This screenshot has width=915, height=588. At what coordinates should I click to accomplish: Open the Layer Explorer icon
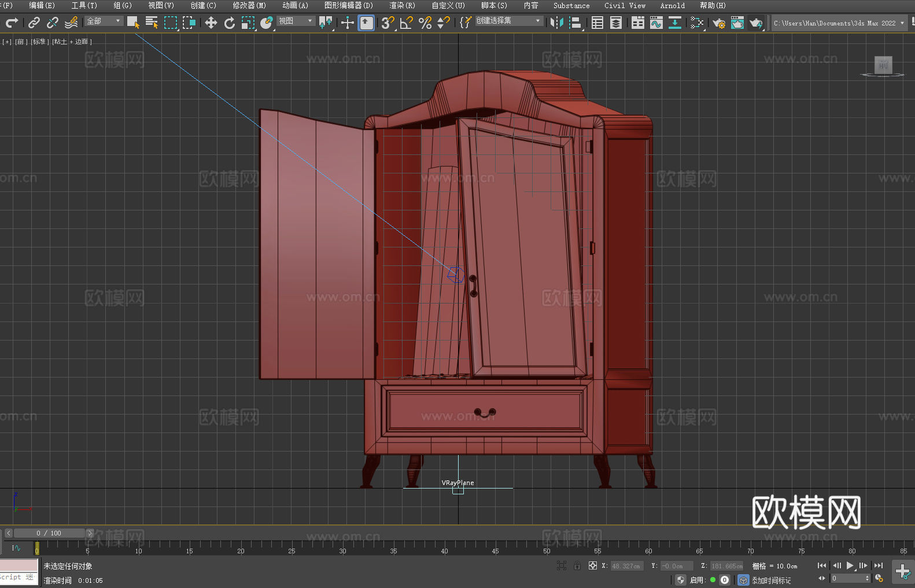click(616, 23)
